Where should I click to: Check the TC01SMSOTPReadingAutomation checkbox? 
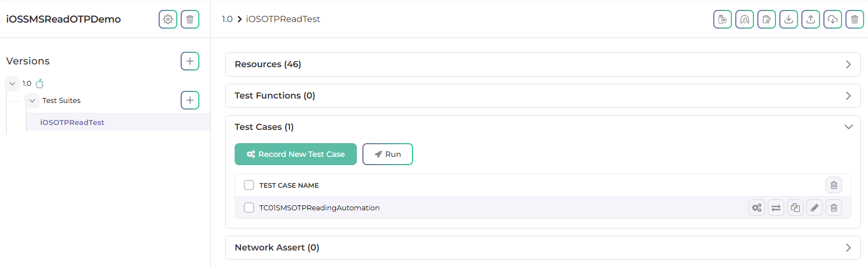(249, 208)
